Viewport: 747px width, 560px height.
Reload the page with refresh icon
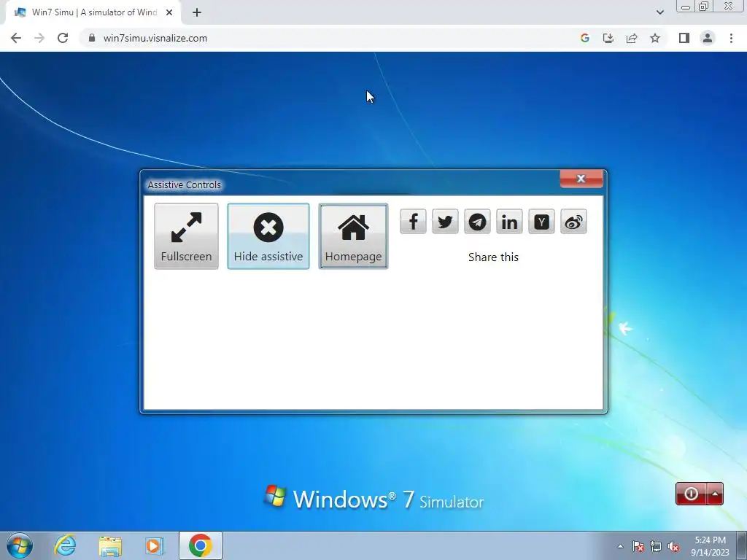click(x=63, y=38)
